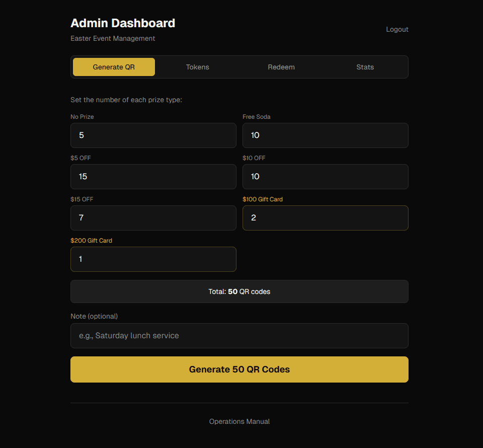483x448 pixels.
Task: Click the $15 OFF count field
Action: (153, 217)
